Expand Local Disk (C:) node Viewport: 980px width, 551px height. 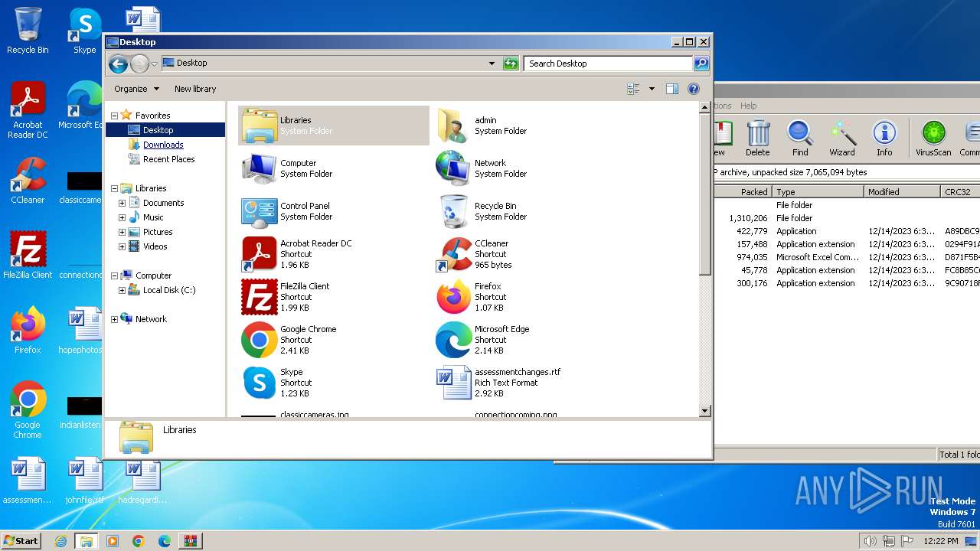pos(122,290)
